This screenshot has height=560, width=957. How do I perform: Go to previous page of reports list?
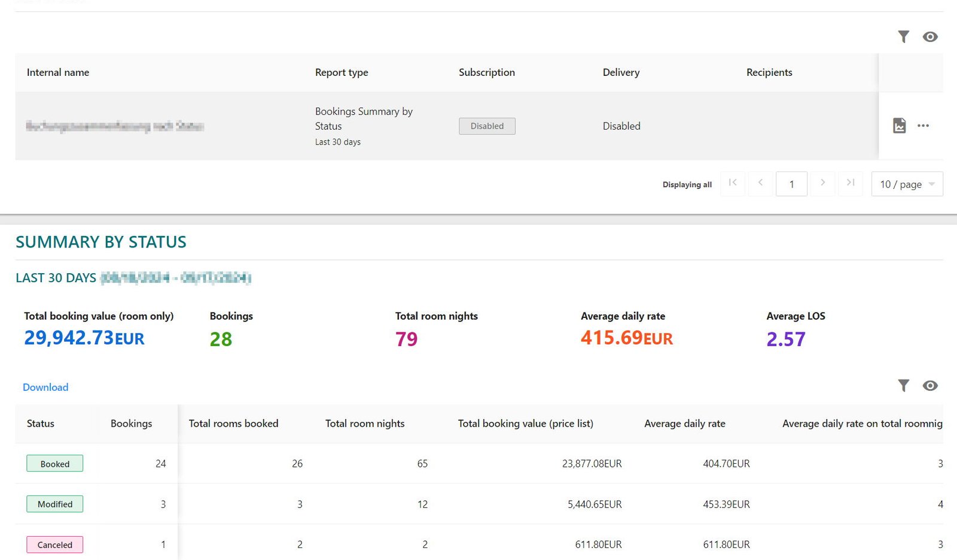pyautogui.click(x=760, y=183)
